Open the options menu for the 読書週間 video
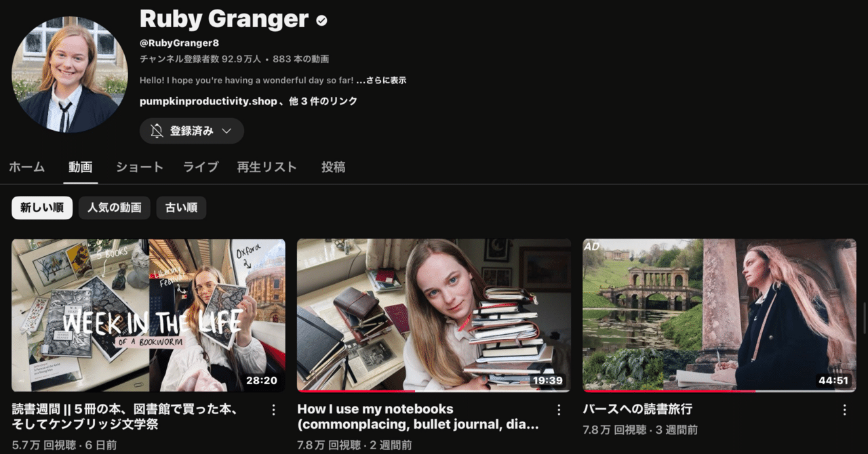This screenshot has height=454, width=868. [273, 409]
